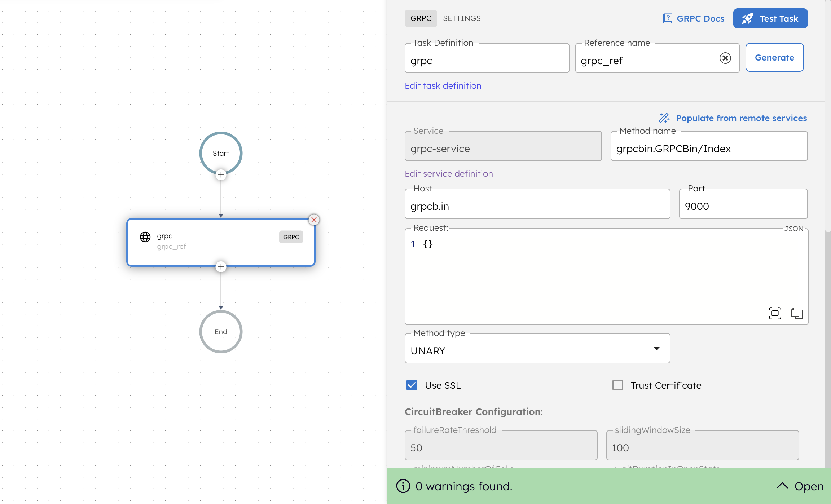Click the grpc_ref label on node
831x504 pixels.
[x=171, y=246]
